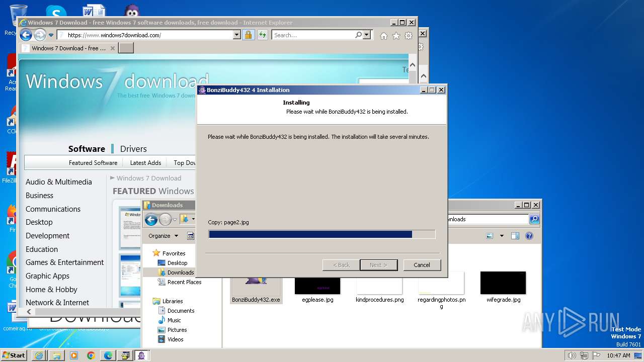
Task: Click IE horizontal scrollbar left arrow
Action: click(29, 312)
